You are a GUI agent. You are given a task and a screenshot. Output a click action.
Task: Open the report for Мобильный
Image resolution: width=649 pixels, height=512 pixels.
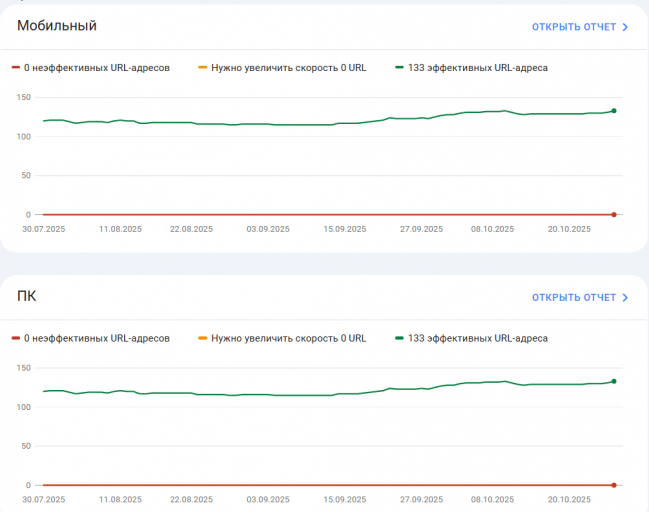point(580,27)
